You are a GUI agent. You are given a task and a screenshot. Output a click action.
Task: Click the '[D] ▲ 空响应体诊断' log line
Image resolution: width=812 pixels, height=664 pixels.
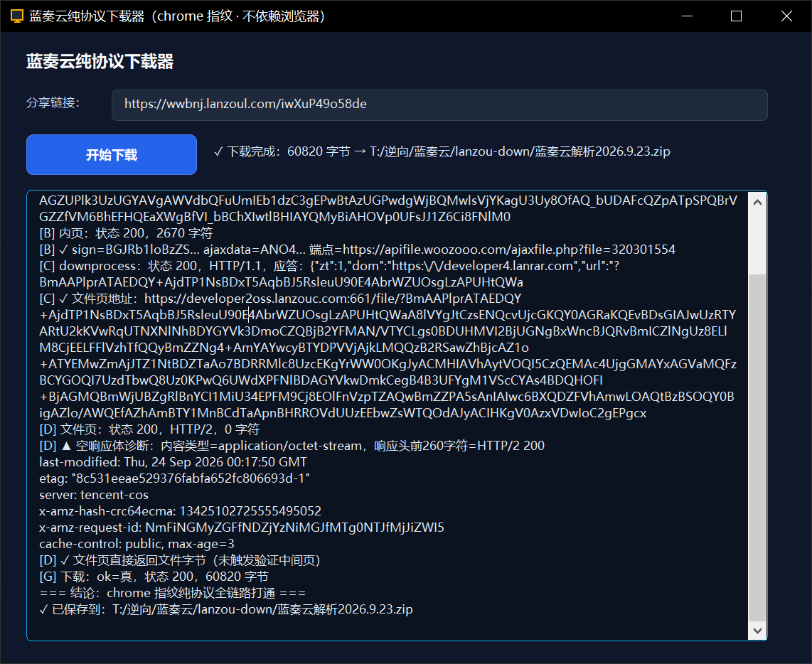point(292,446)
